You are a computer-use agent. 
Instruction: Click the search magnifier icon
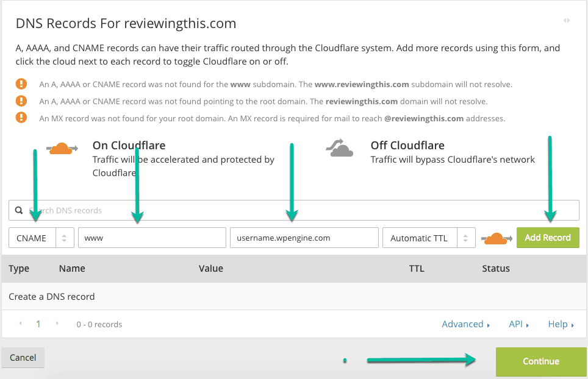click(x=19, y=210)
